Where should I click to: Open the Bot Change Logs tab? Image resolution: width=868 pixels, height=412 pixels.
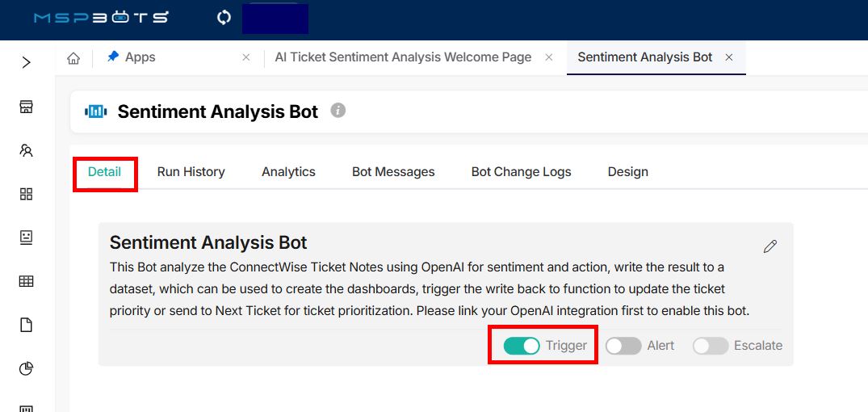pos(522,172)
